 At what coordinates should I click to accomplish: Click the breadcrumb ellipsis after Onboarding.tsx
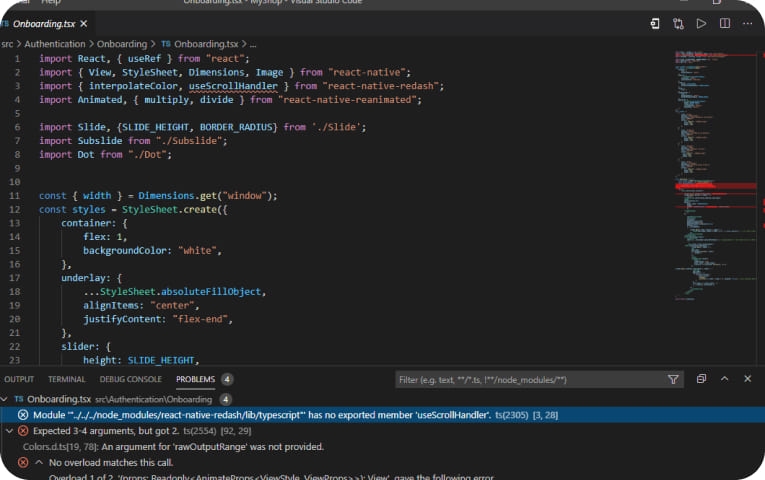(253, 44)
